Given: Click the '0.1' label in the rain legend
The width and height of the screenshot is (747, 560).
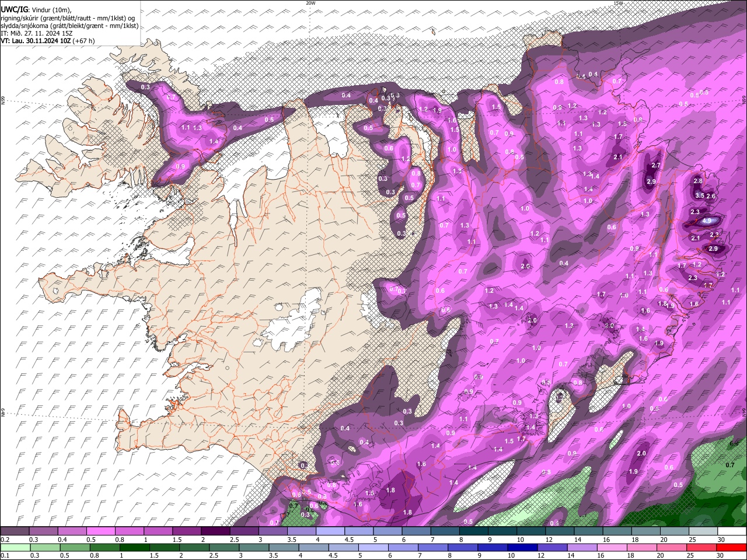Looking at the screenshot, I should pos(5,556).
